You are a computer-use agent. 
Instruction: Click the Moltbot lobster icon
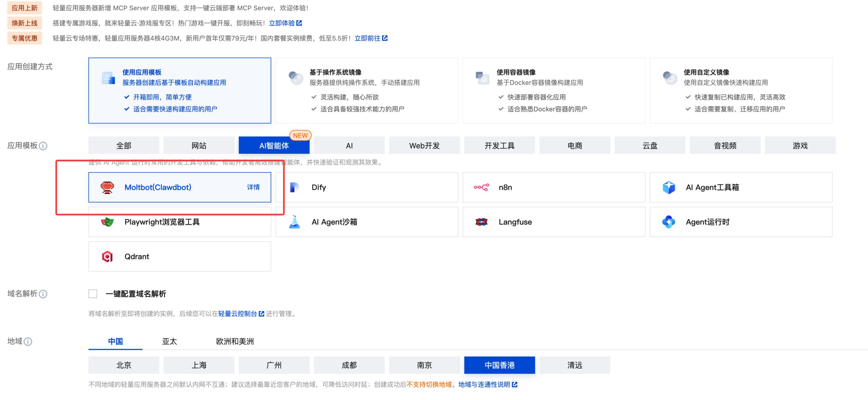pyautogui.click(x=107, y=187)
